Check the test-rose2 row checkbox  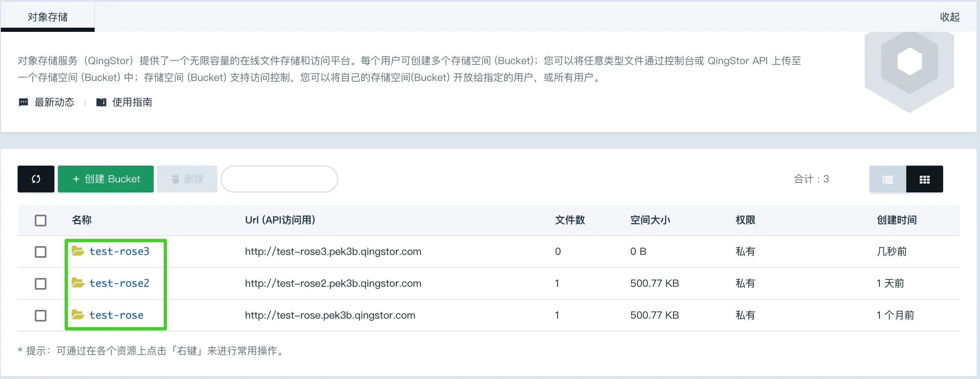point(41,284)
